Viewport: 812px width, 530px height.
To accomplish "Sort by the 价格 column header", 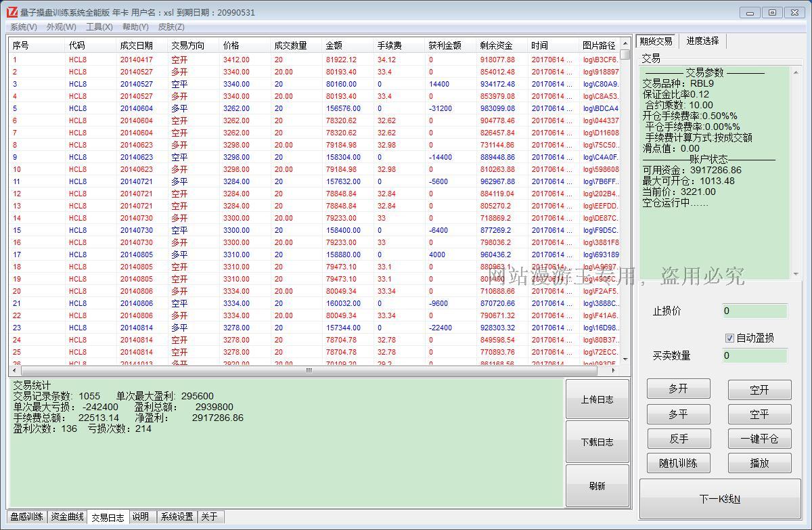I will (246, 45).
